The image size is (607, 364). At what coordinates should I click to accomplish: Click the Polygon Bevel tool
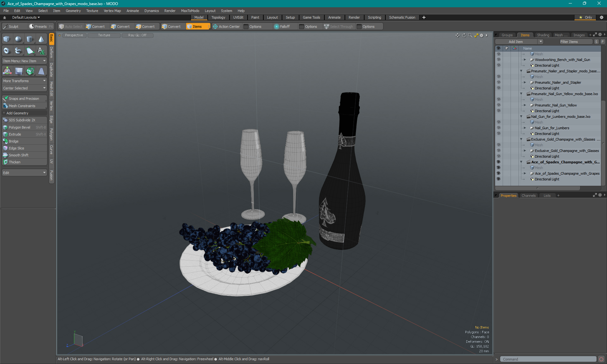(24, 127)
